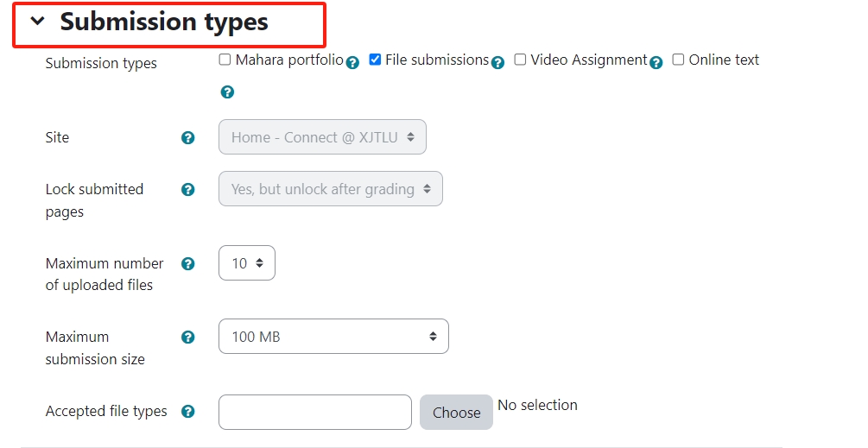
Task: Open help icon below Mahara portfolio checkbox
Action: [227, 91]
